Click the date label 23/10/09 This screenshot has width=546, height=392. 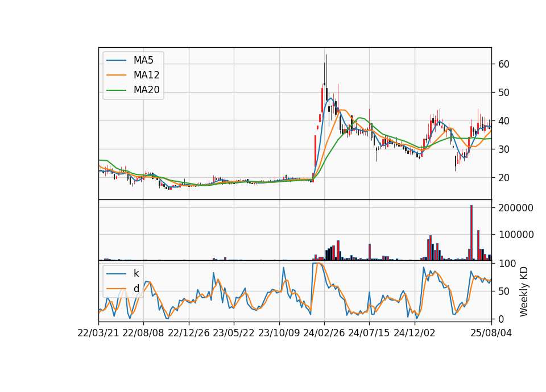[x=279, y=333]
